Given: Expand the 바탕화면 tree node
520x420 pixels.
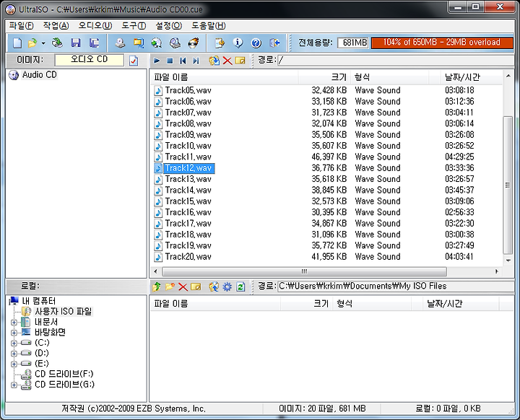Looking at the screenshot, I should coord(14,333).
